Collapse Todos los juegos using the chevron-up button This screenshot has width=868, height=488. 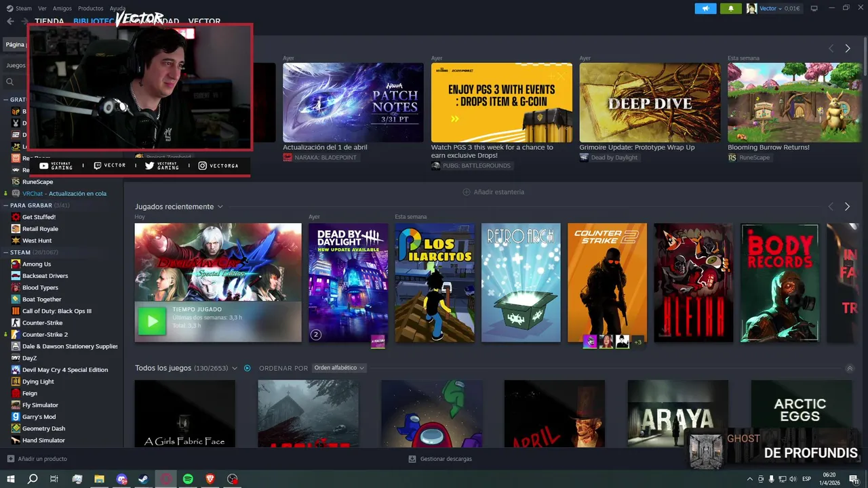pos(850,368)
